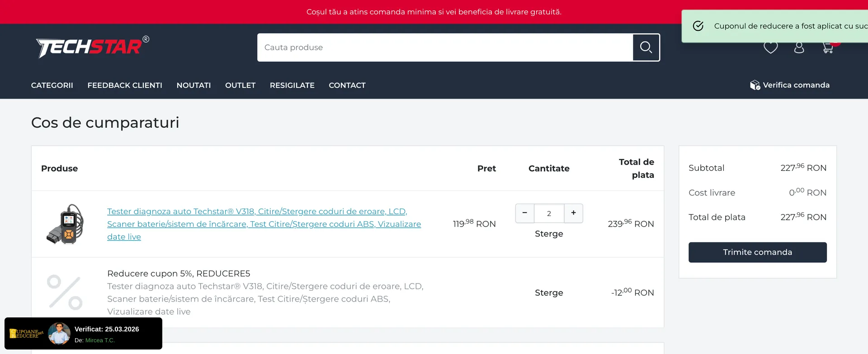Open the OUTLET section
868x354 pixels.
point(240,85)
